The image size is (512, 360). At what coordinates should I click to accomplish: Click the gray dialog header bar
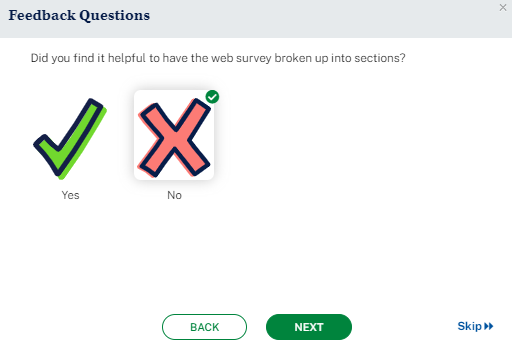pos(256,19)
